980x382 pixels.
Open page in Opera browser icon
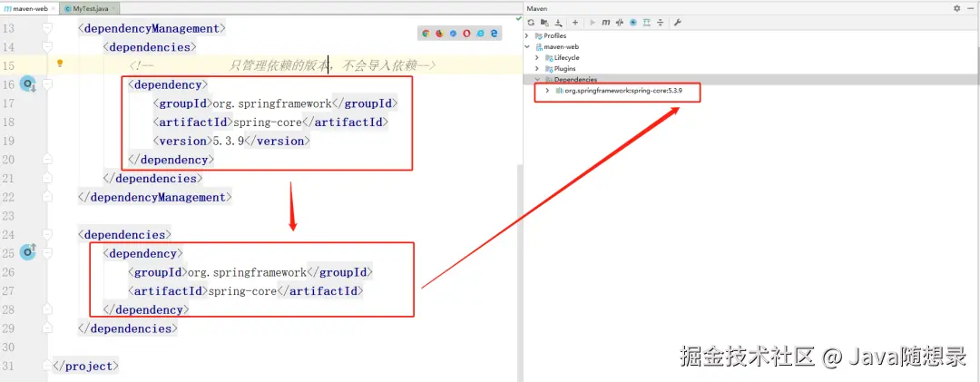click(467, 34)
